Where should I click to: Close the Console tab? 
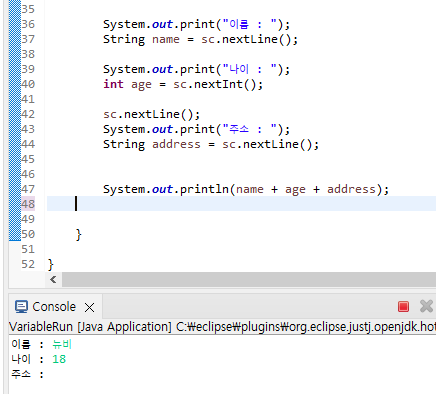pos(89,307)
